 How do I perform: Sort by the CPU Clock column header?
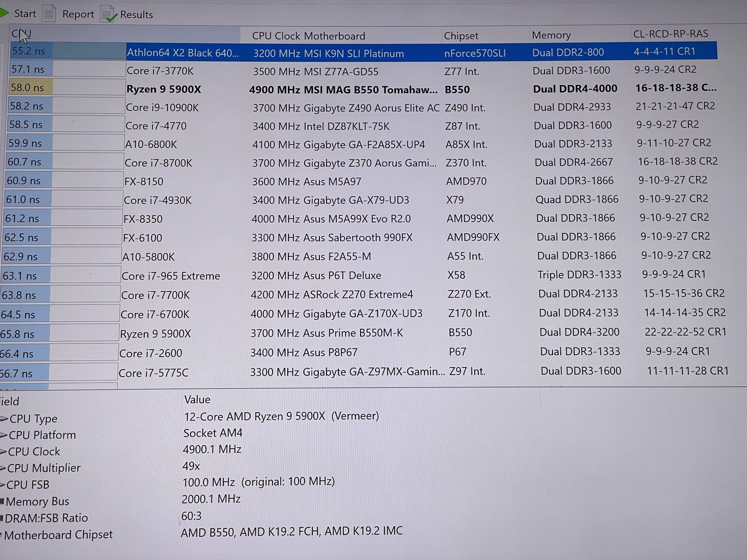276,36
